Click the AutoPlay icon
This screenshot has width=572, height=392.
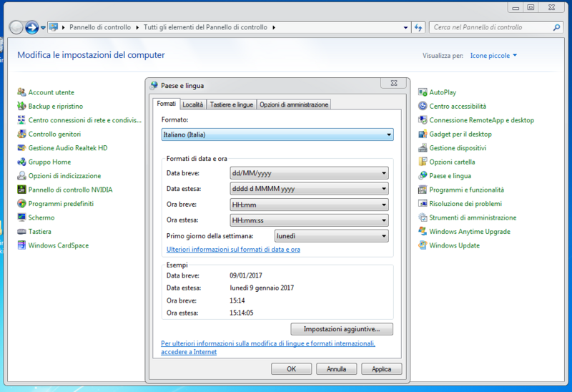point(423,92)
